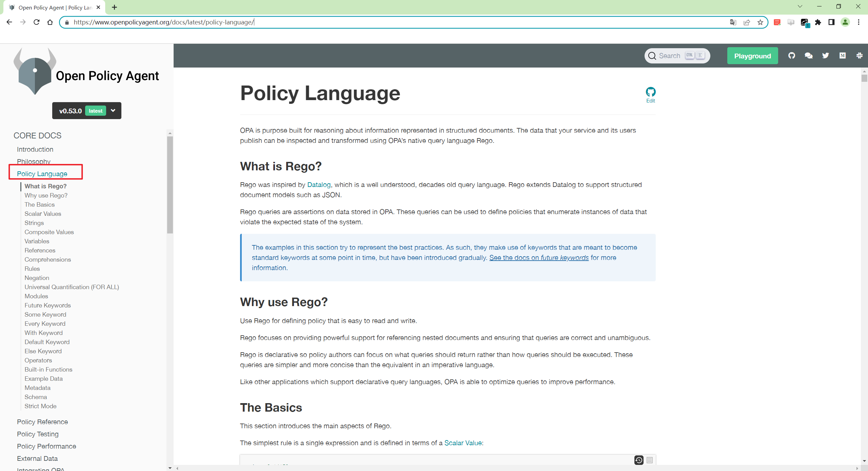This screenshot has width=868, height=471.
Task: Jump to What is Rego? section
Action: pyautogui.click(x=45, y=186)
